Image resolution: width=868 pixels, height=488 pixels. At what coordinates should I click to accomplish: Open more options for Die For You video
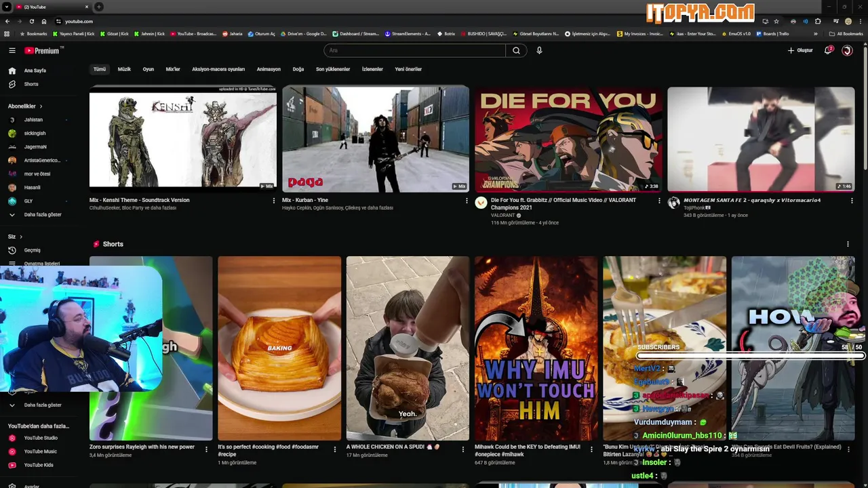(659, 201)
